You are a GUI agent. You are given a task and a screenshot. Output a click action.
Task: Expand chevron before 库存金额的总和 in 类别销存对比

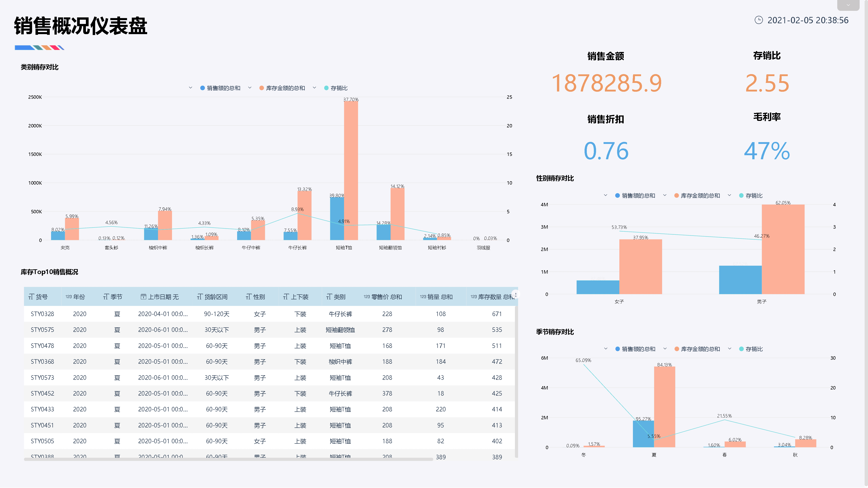point(250,88)
